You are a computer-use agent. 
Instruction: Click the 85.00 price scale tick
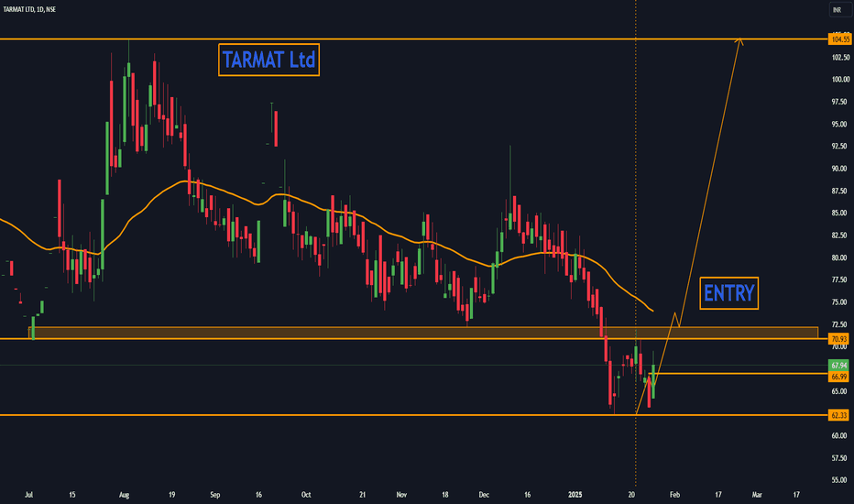click(840, 213)
